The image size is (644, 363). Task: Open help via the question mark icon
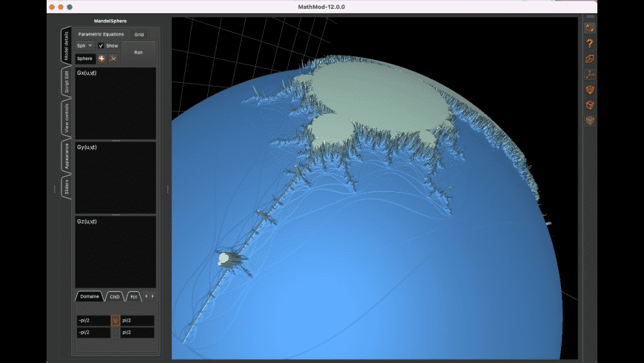pyautogui.click(x=590, y=43)
